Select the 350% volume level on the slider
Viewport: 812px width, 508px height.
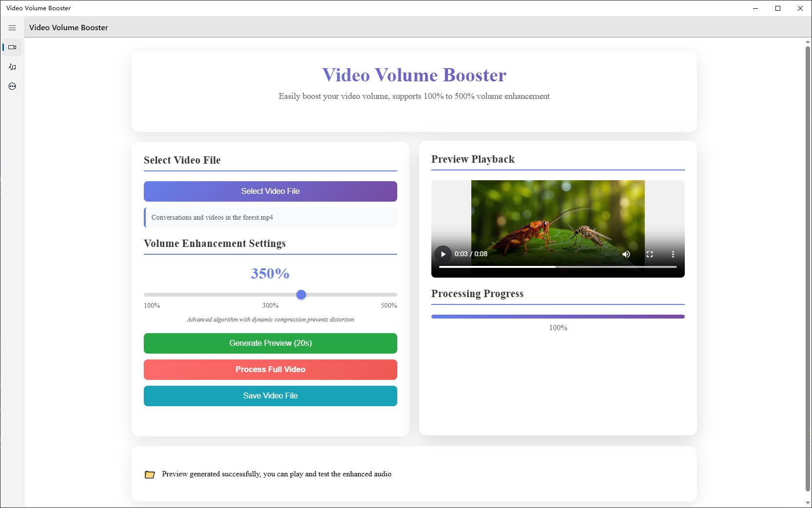pyautogui.click(x=301, y=295)
